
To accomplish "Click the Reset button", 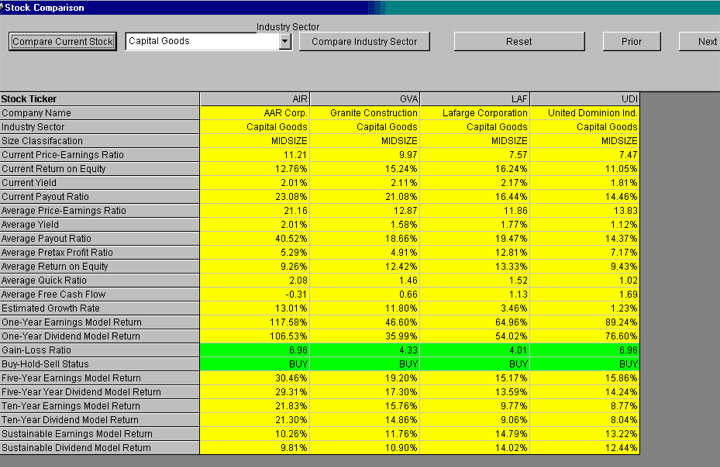I will [519, 41].
